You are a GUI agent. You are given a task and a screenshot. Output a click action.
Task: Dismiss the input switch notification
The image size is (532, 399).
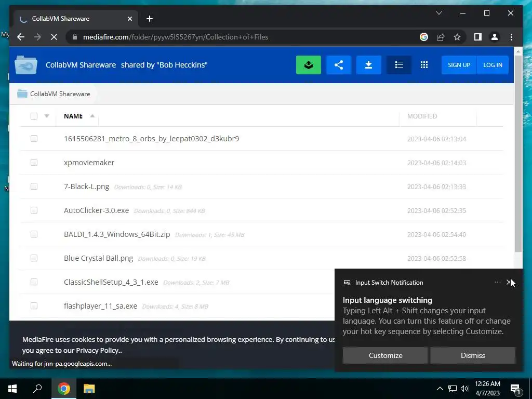473,355
